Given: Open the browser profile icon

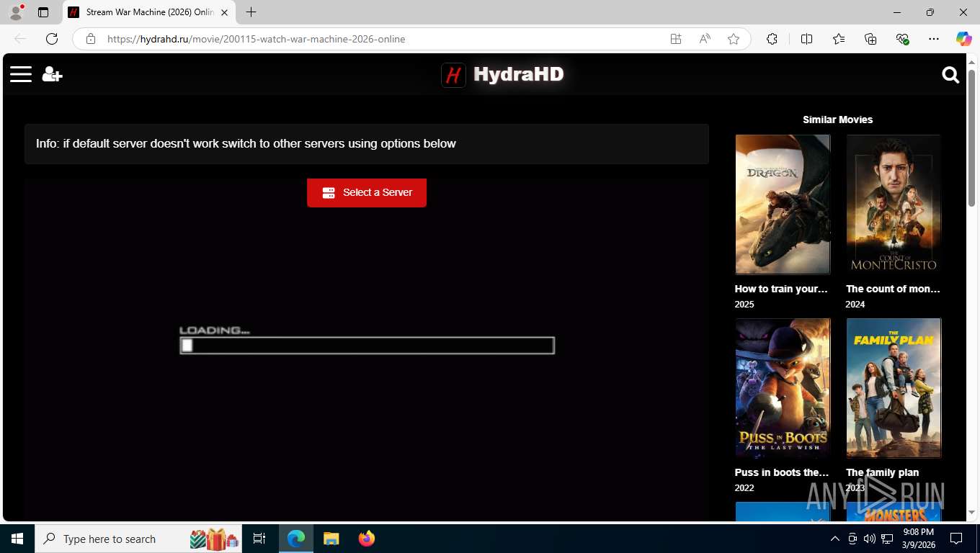Looking at the screenshot, I should pyautogui.click(x=16, y=12).
